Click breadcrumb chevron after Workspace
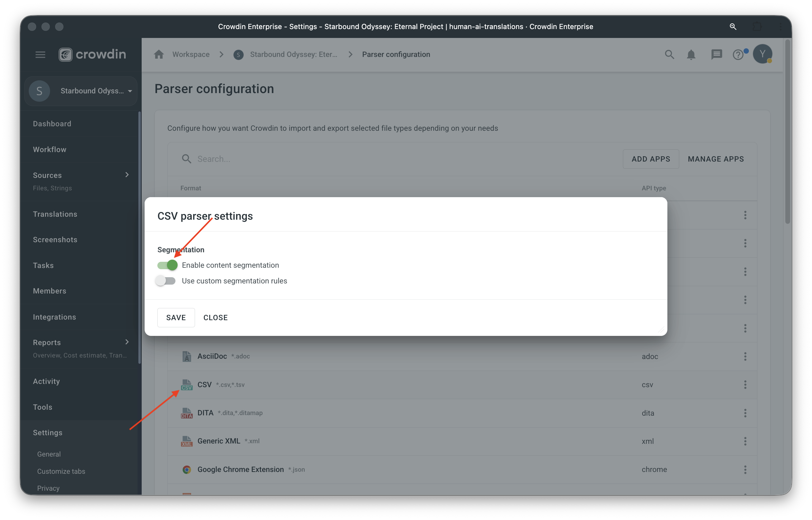The width and height of the screenshot is (812, 520). (x=221, y=54)
